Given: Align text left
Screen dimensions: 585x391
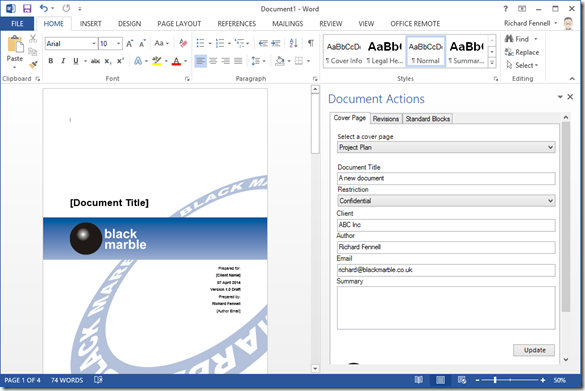Looking at the screenshot, I should tap(200, 61).
